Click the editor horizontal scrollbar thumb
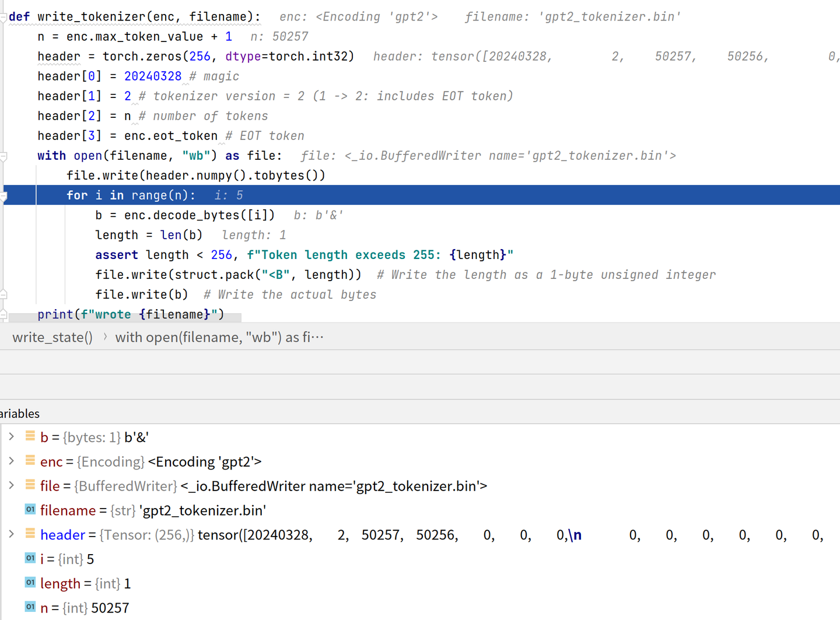This screenshot has width=840, height=620. 125,318
